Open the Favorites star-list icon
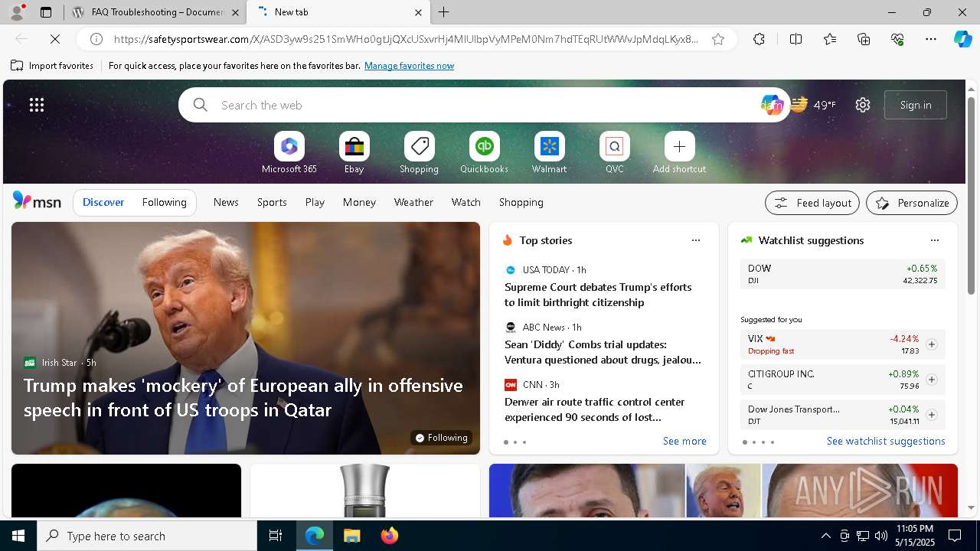Screen dimensions: 980x551 pyautogui.click(x=830, y=39)
